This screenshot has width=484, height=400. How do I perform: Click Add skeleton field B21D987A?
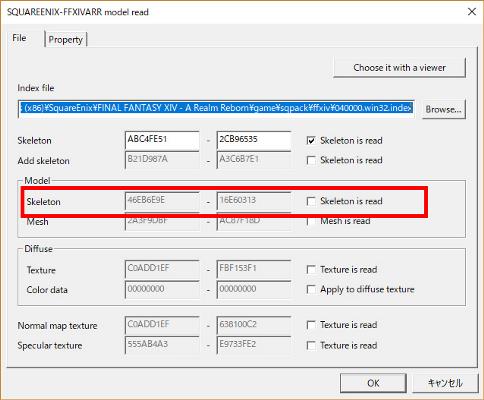[162, 160]
